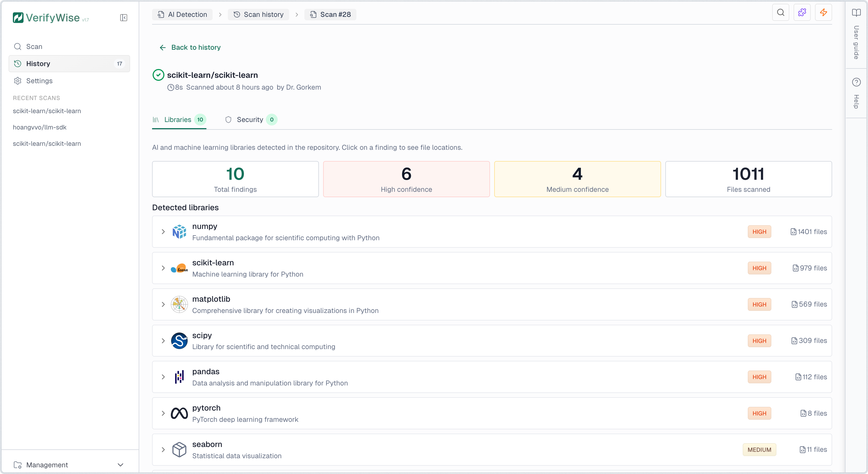Select the Libraries tab

point(178,120)
